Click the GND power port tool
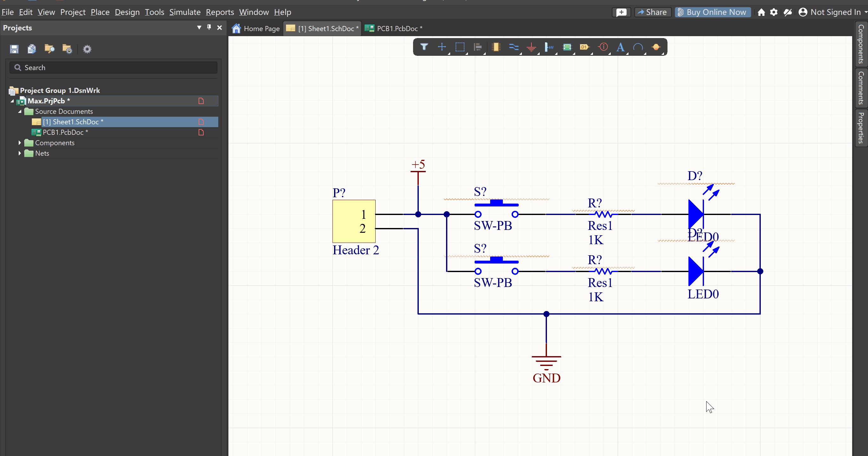 531,47
